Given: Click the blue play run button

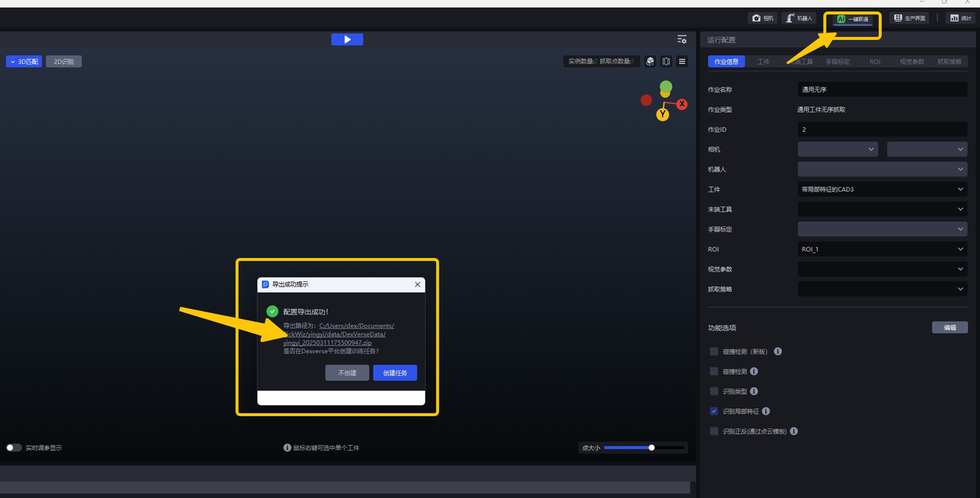Looking at the screenshot, I should (x=347, y=39).
